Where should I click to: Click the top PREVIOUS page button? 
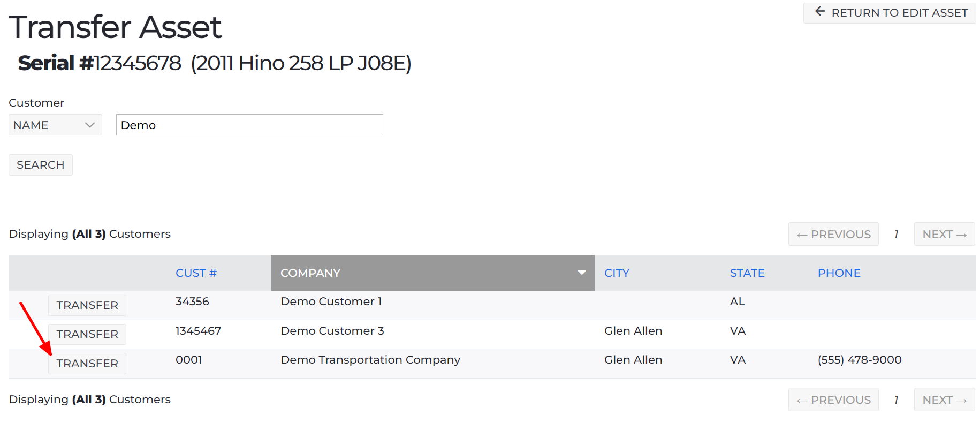pyautogui.click(x=833, y=235)
